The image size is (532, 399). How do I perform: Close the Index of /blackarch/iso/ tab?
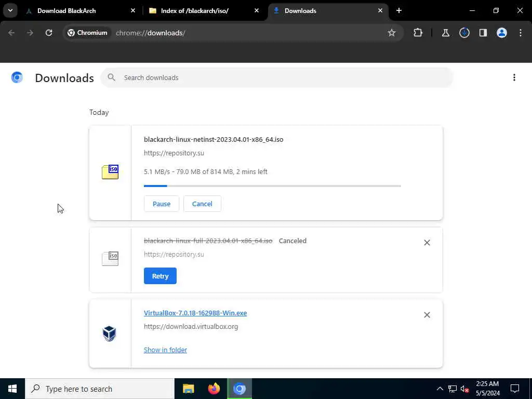[x=257, y=11]
